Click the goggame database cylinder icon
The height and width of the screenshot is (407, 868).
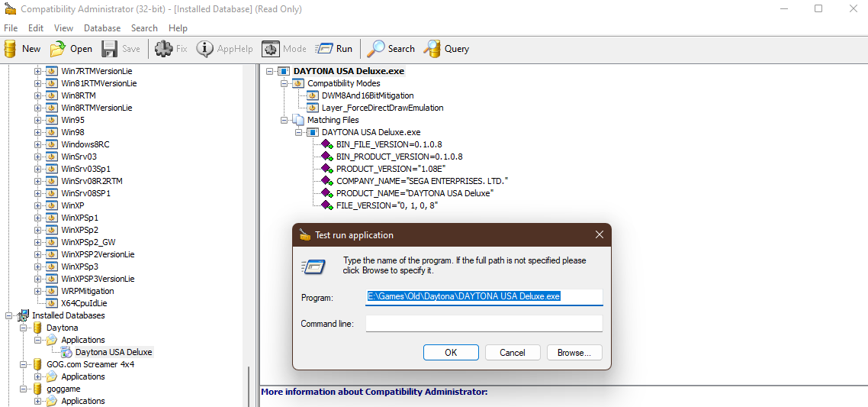click(x=38, y=389)
